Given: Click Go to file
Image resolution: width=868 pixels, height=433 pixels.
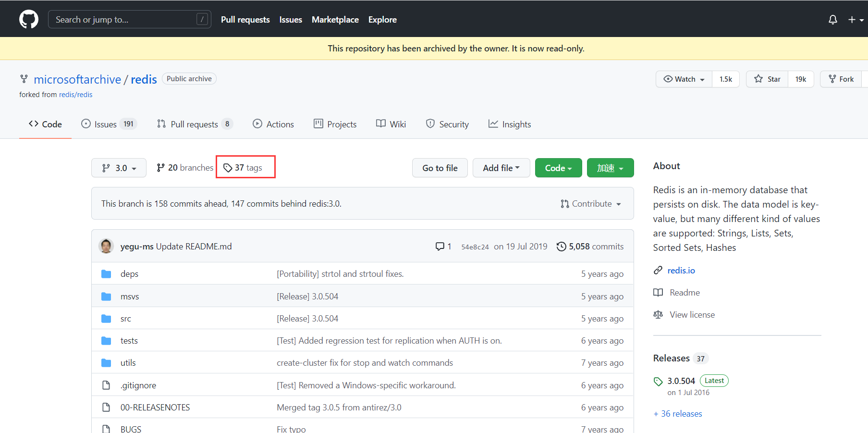Looking at the screenshot, I should click(x=440, y=168).
